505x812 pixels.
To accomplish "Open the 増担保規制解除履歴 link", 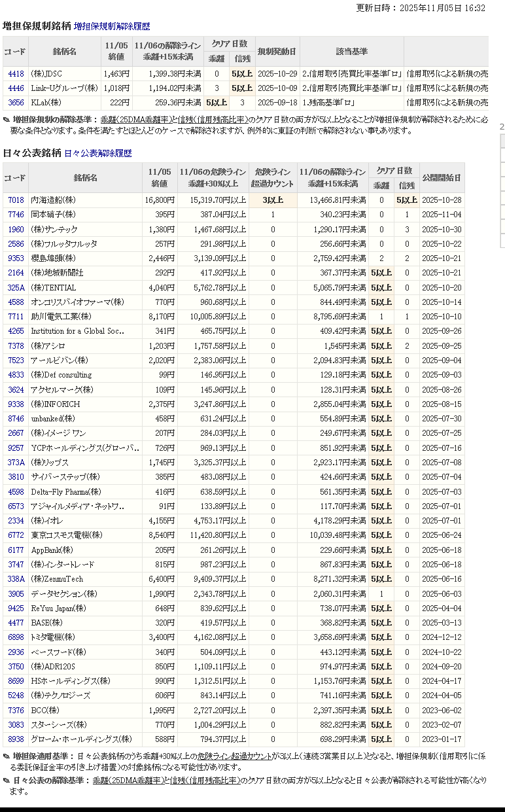I will (112, 27).
